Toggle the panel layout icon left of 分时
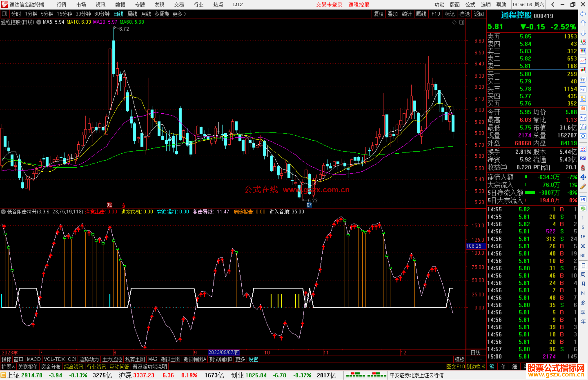Image resolution: width=588 pixels, height=380 pixels. click(5, 14)
